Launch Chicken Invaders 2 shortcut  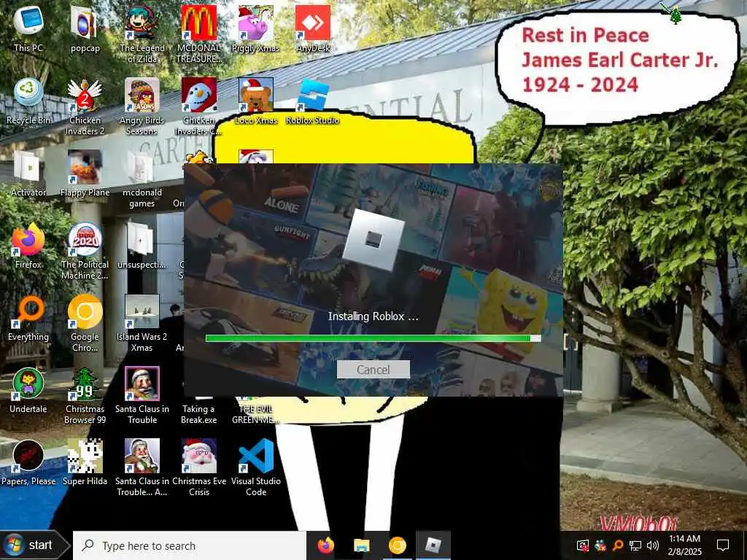85,106
